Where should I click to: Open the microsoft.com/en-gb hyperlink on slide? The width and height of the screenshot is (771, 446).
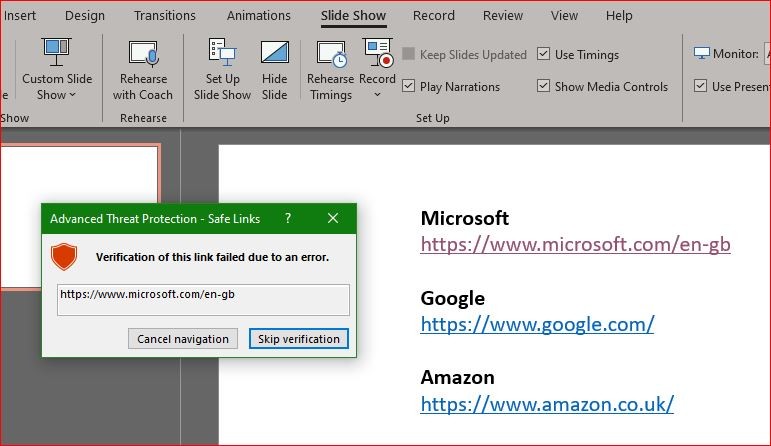pyautogui.click(x=575, y=244)
